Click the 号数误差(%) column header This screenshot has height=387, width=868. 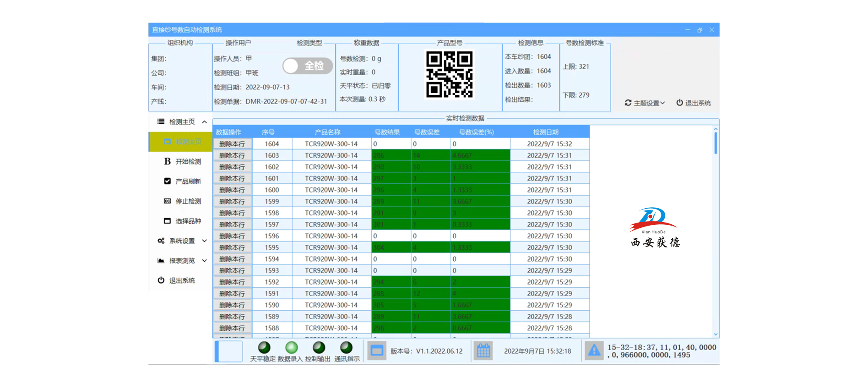(476, 132)
